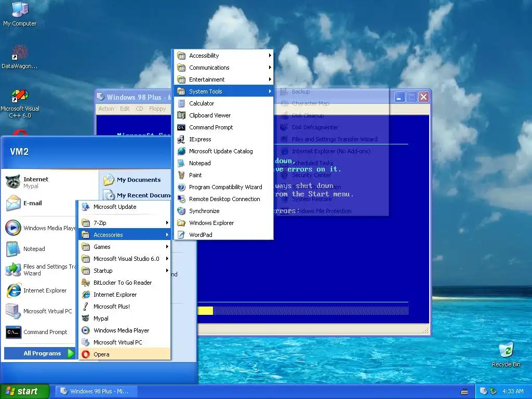The image size is (532, 399).
Task: Open the Edit menu in Virtual PC window
Action: click(x=125, y=109)
